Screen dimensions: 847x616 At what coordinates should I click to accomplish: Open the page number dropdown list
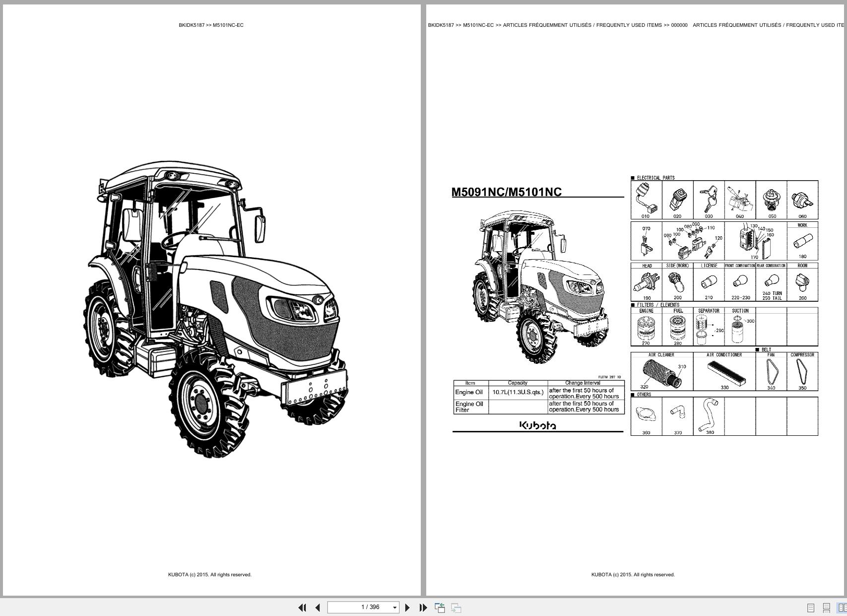tap(394, 607)
